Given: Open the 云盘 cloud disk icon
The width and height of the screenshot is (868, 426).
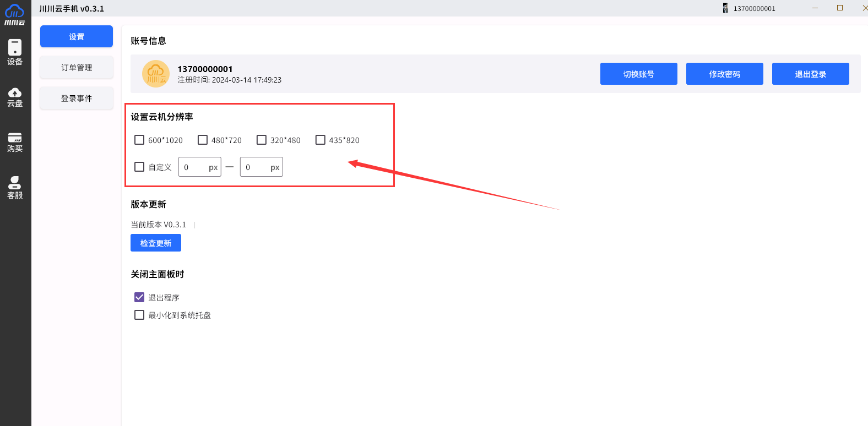Looking at the screenshot, I should [15, 97].
